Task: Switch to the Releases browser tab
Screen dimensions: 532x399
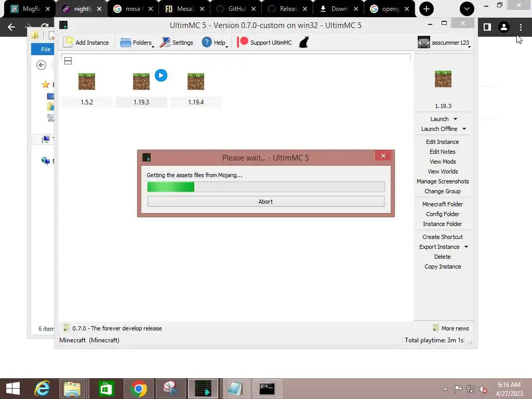Action: 287,9
